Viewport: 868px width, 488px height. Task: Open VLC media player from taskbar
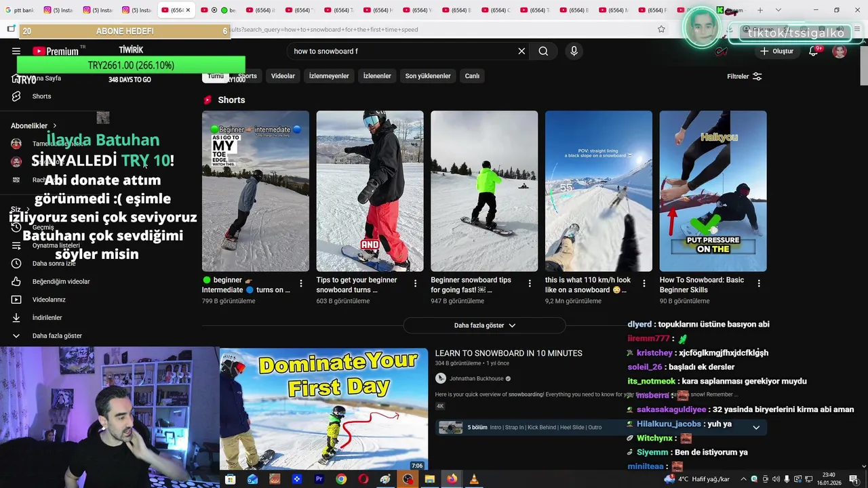tap(474, 479)
